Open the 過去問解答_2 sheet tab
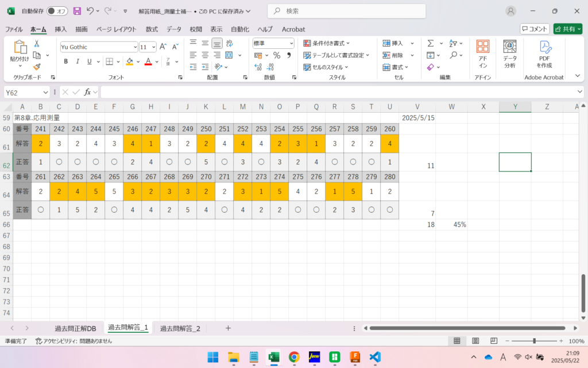This screenshot has height=368, width=588. coord(180,328)
